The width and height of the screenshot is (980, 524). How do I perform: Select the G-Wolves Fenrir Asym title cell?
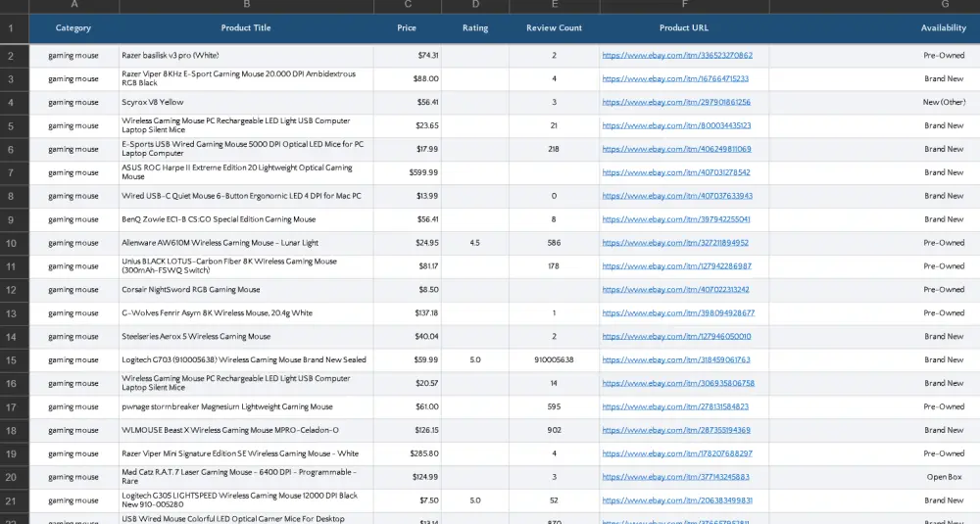(246, 312)
